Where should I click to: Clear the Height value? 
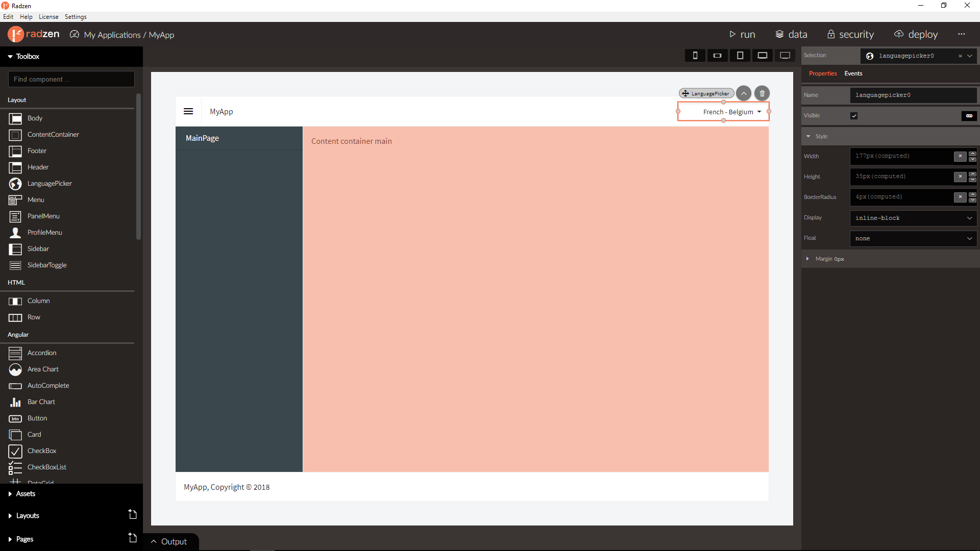click(960, 177)
